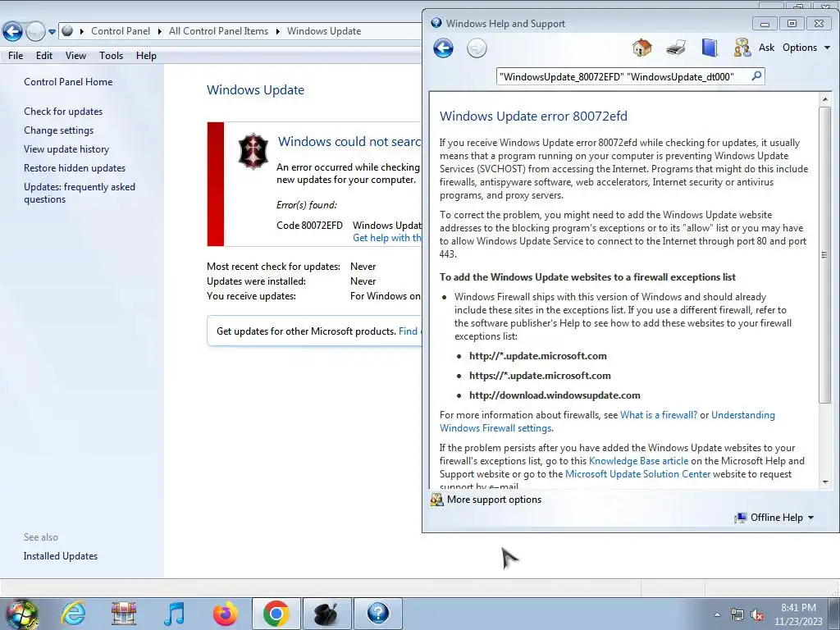Open recent pages dropdown arrow in Control Panel
Image resolution: width=840 pixels, height=630 pixels.
coord(52,32)
